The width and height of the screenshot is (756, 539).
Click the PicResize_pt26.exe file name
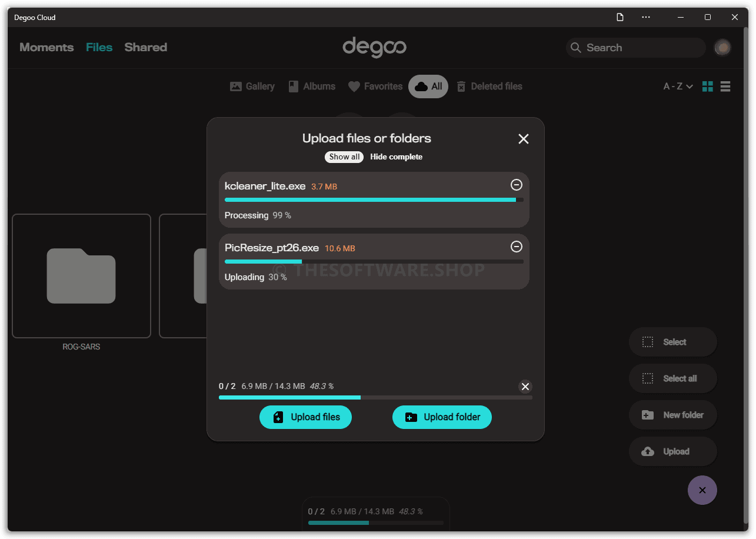pos(272,248)
